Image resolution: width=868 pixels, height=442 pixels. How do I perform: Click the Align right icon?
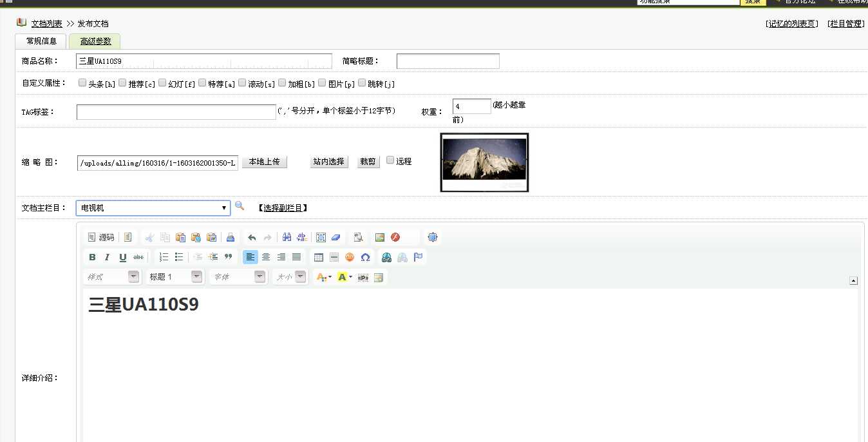[x=281, y=257]
